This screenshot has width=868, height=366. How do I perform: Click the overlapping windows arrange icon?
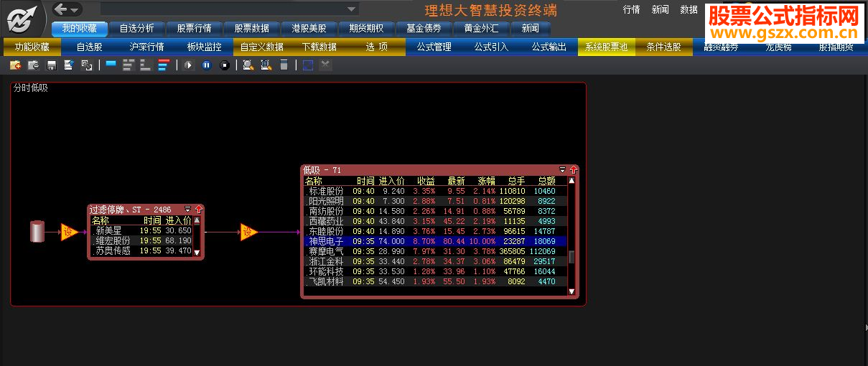(87, 65)
